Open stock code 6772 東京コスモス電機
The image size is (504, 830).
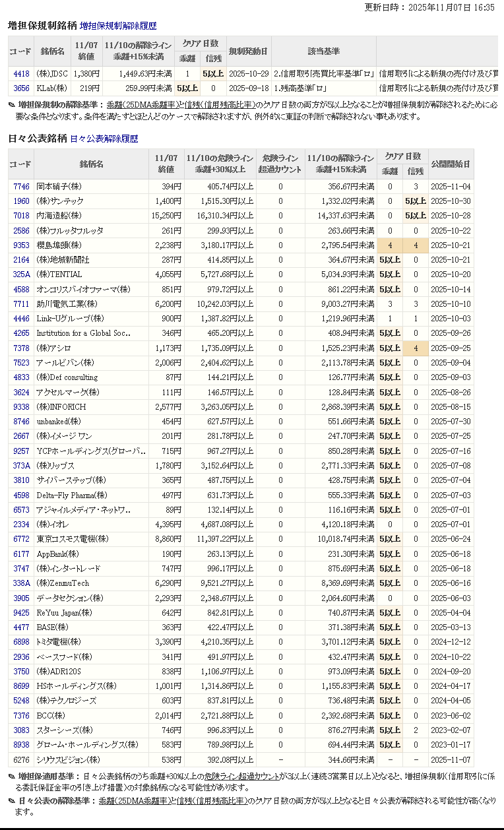21,539
